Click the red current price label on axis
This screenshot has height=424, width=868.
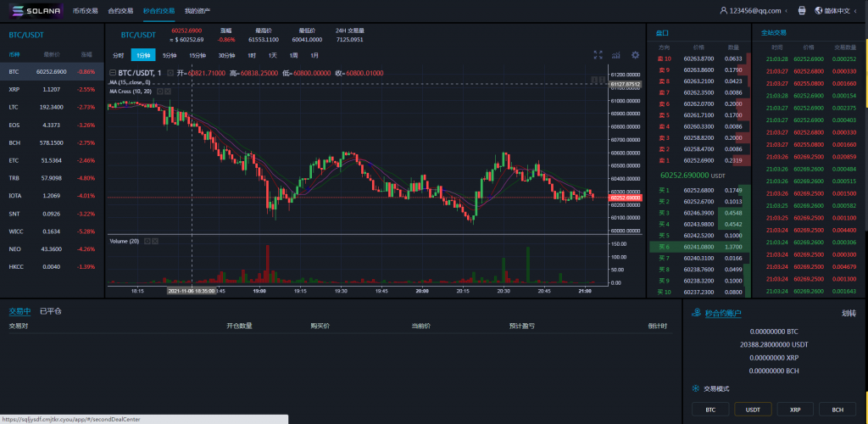(x=624, y=198)
